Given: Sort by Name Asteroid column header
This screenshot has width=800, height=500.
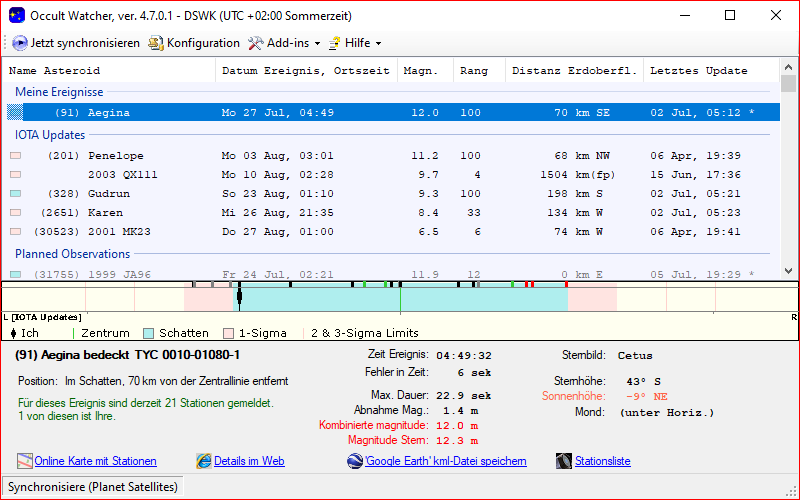Looking at the screenshot, I should pyautogui.click(x=54, y=71).
